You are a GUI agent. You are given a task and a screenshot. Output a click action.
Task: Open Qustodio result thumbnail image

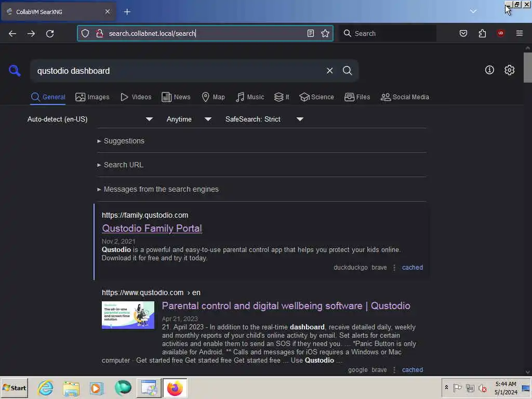tap(128, 315)
